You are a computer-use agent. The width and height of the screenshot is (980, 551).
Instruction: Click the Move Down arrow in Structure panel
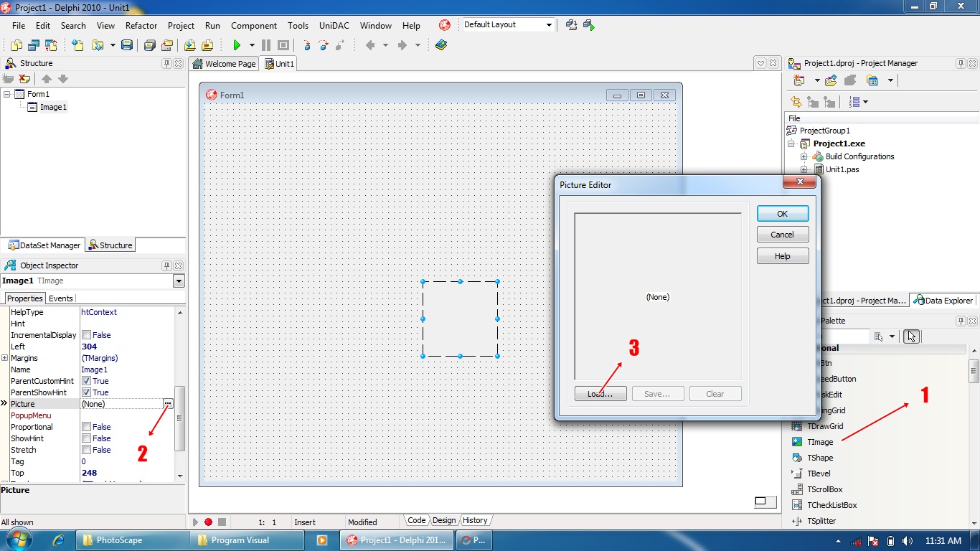(63, 79)
